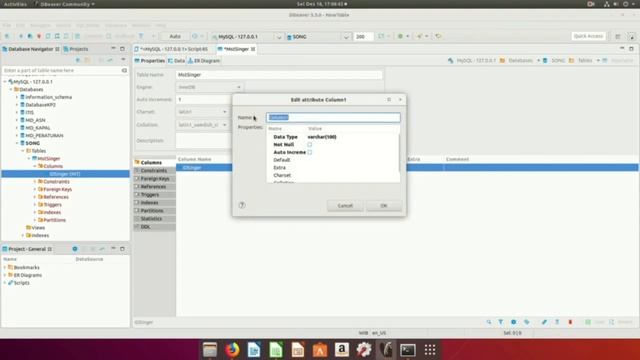Click the Constraints folder in navigator tree

pyautogui.click(x=53, y=182)
